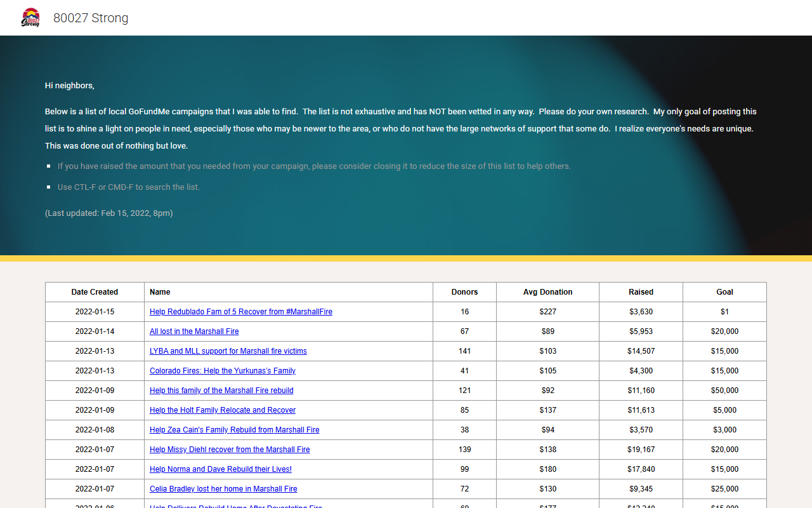812x508 pixels.
Task: Open Celia Bradley lost her home link
Action: point(223,489)
